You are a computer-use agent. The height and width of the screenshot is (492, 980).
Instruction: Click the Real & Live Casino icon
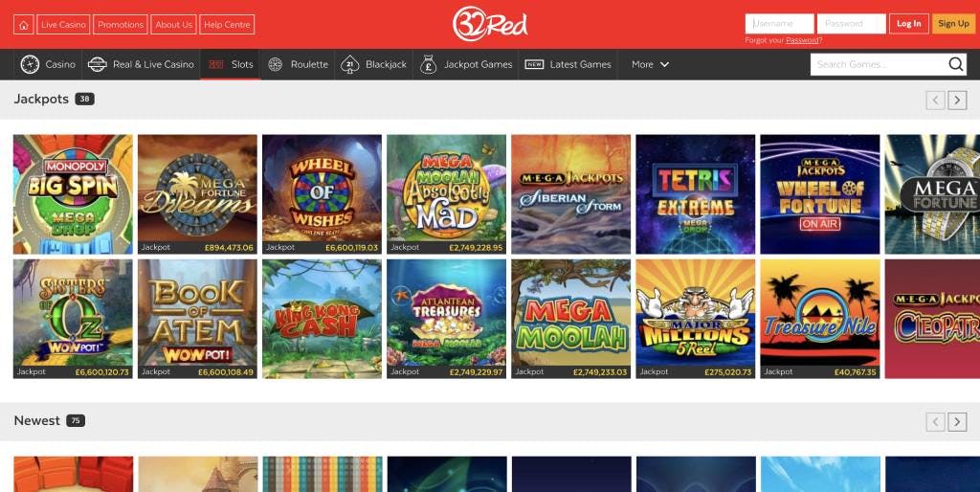(97, 64)
